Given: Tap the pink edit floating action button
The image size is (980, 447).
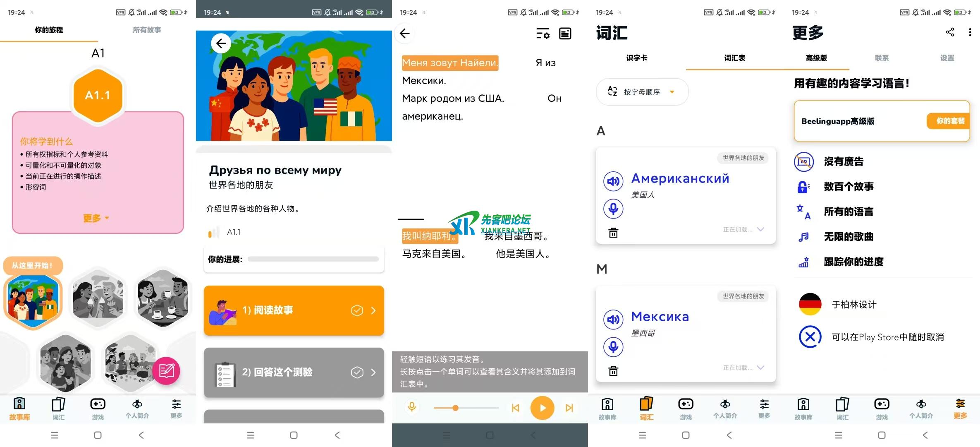Looking at the screenshot, I should point(167,371).
